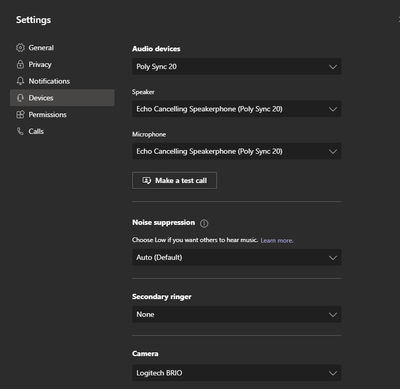Click the chevron of the Audio devices dropdown

click(x=333, y=67)
